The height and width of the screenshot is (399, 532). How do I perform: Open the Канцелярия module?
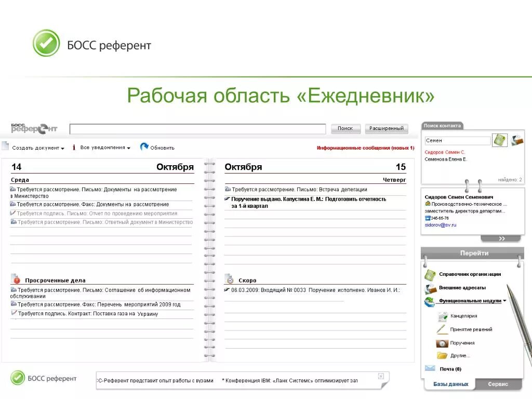(463, 316)
